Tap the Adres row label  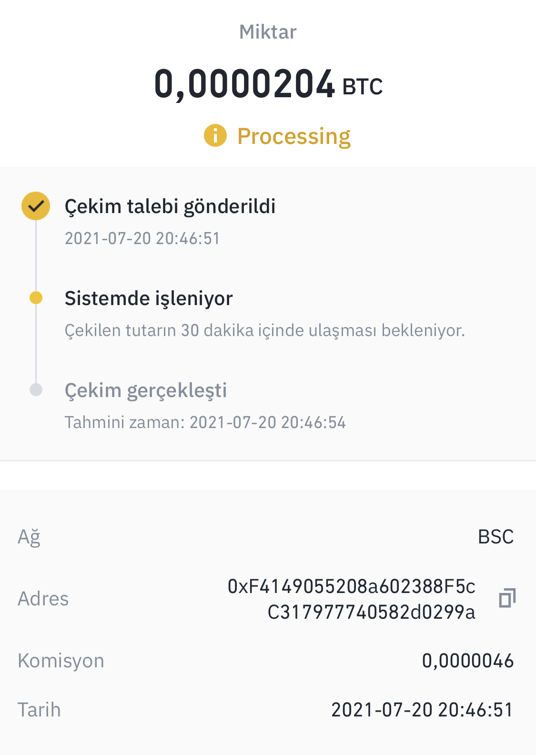point(43,599)
